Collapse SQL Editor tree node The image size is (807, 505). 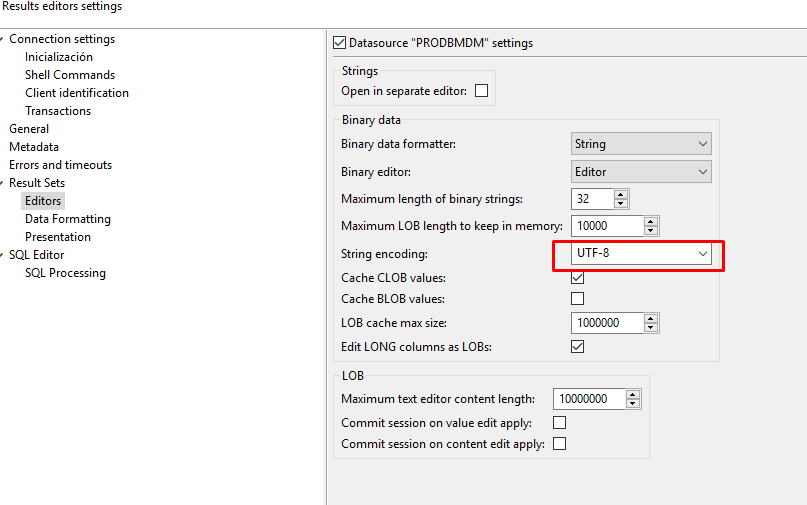2,255
